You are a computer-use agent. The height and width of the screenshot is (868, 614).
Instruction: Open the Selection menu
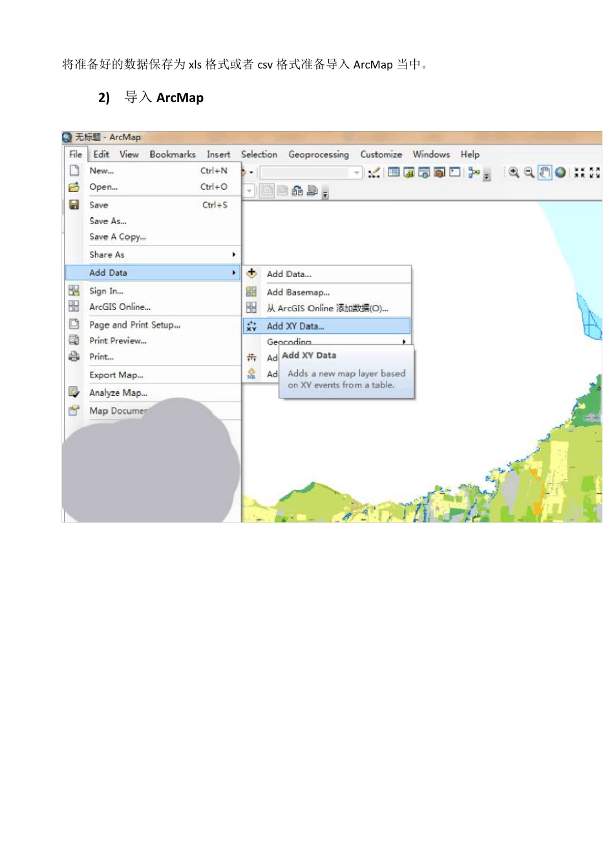[x=259, y=154]
